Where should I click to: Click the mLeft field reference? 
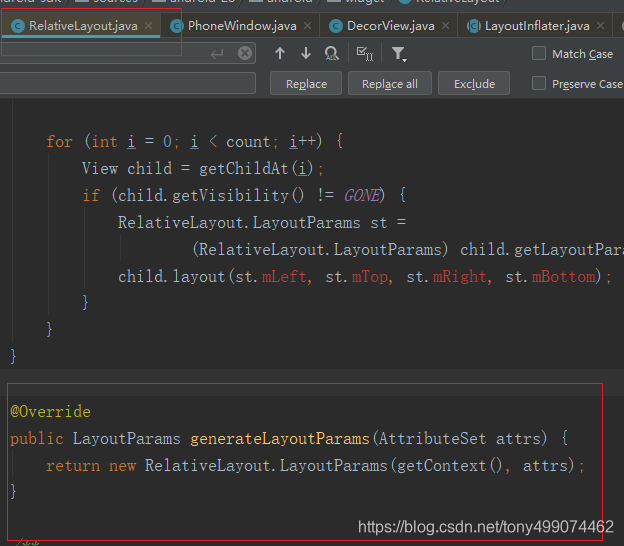284,277
